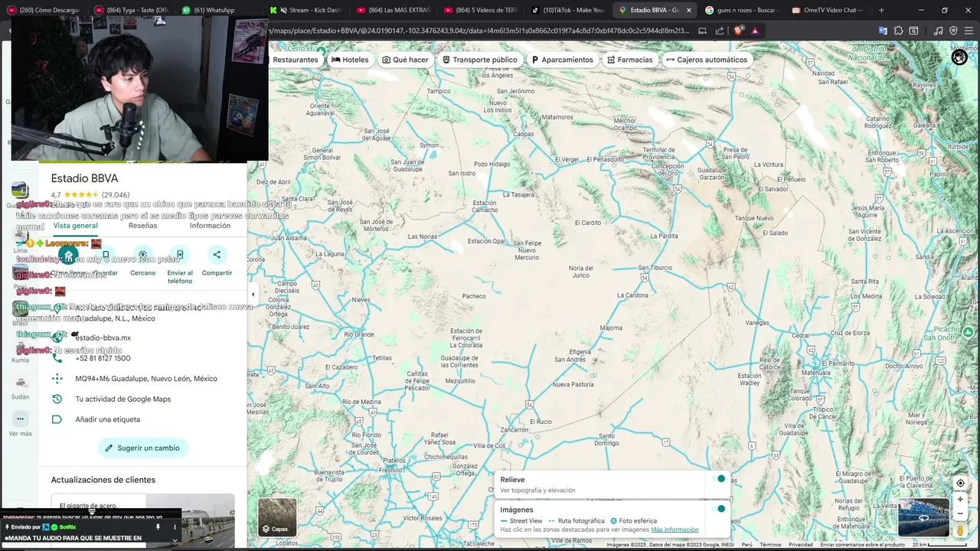Click Guardar bookmark icon

tap(106, 256)
